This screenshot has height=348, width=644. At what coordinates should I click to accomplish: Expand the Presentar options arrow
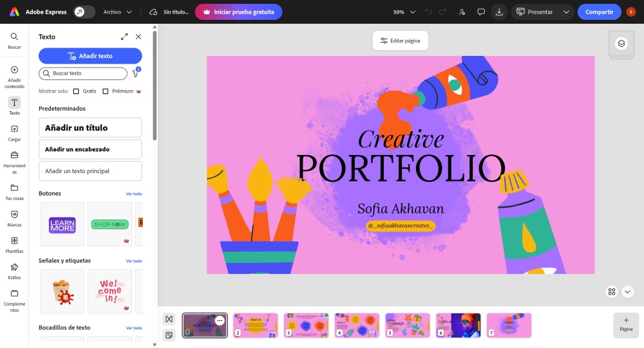[566, 12]
